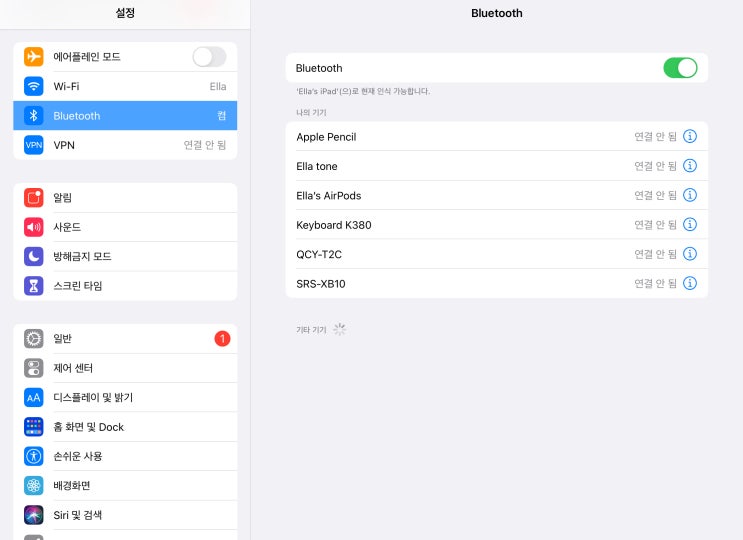Select the highlighted Bluetooth sidebar row
Image resolution: width=743 pixels, height=540 pixels.
125,116
